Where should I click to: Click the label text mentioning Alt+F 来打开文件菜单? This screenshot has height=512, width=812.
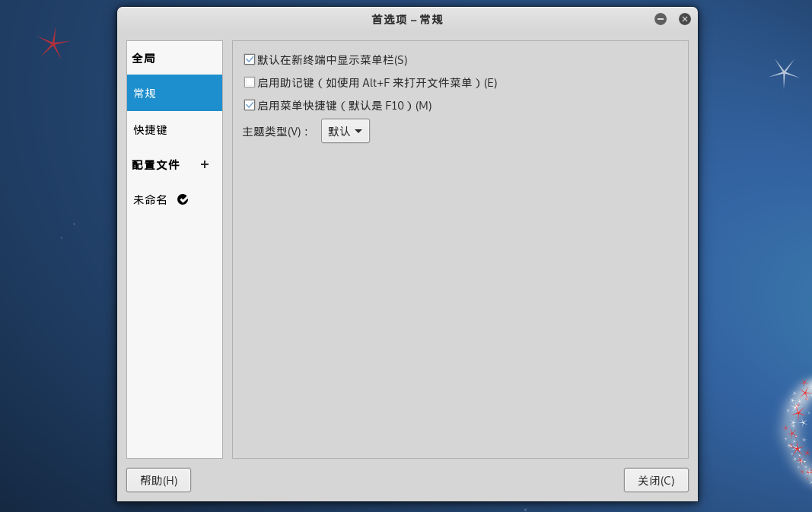tap(377, 83)
